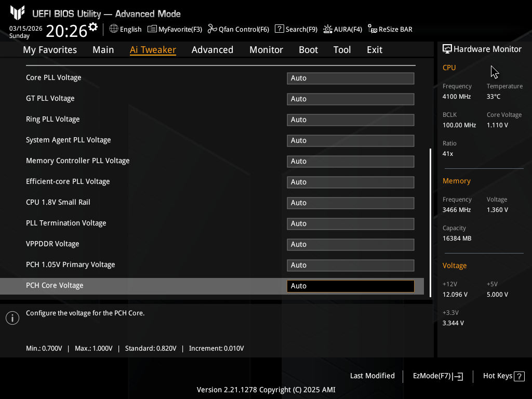Open Qfan Control fan icon
The width and height of the screenshot is (532, 399).
coord(212,29)
